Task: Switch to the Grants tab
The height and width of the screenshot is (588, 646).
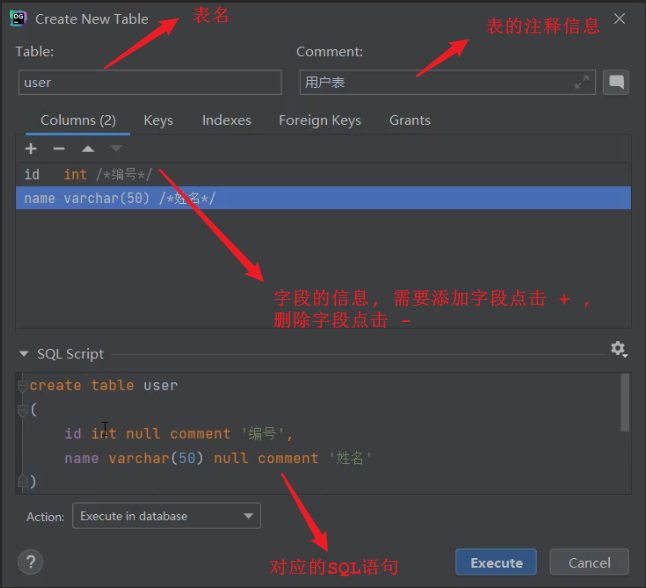Action: [x=410, y=120]
